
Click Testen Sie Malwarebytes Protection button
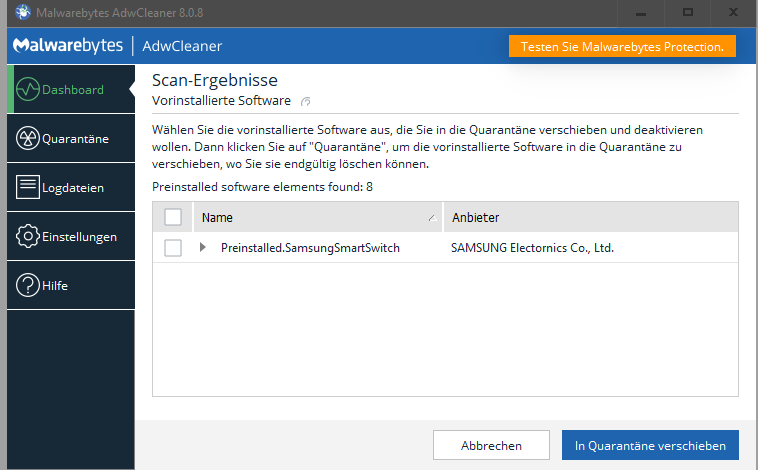tap(622, 46)
